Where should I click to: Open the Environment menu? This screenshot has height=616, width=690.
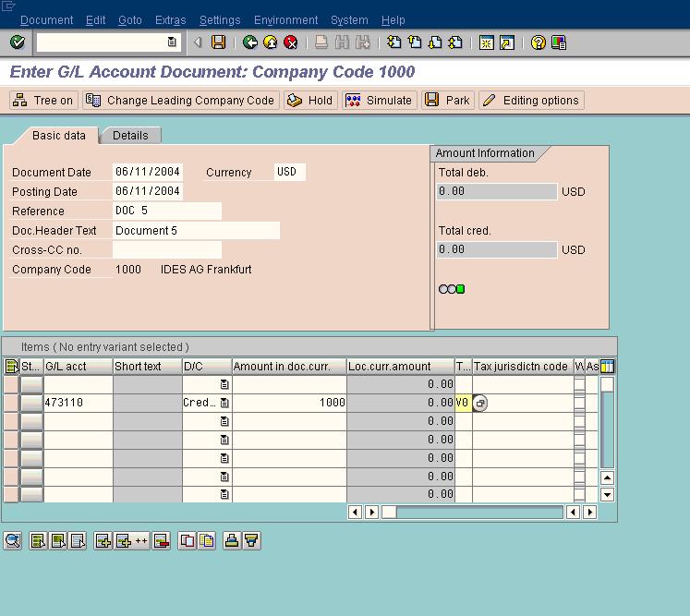pos(285,20)
